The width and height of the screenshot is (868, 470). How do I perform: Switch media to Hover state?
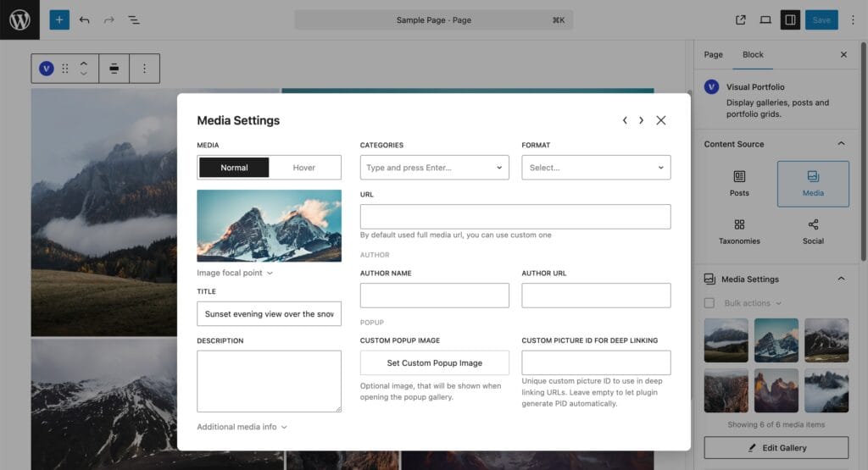[x=304, y=168]
